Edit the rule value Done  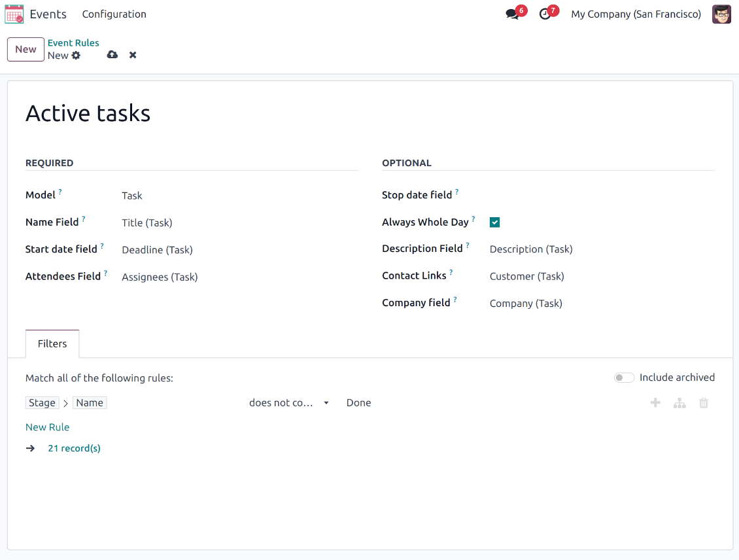tap(358, 402)
